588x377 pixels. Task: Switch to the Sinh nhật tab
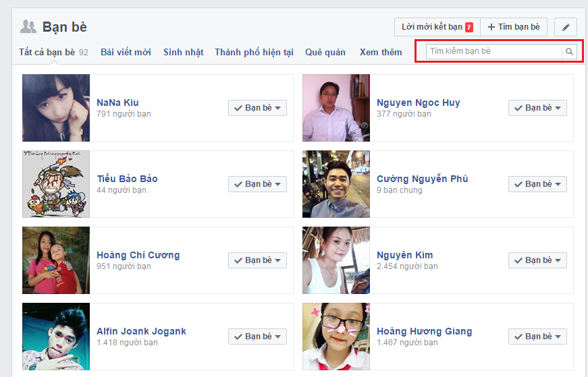click(x=183, y=52)
